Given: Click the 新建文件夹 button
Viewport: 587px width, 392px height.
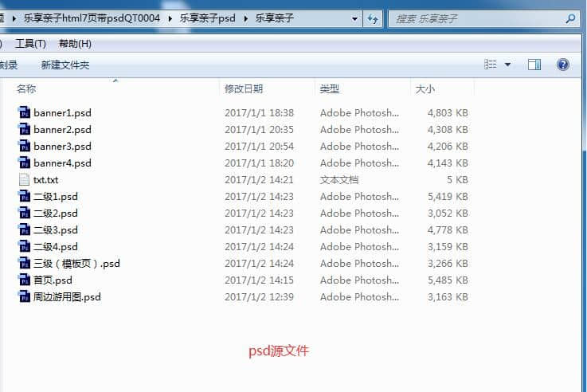Looking at the screenshot, I should coord(65,65).
